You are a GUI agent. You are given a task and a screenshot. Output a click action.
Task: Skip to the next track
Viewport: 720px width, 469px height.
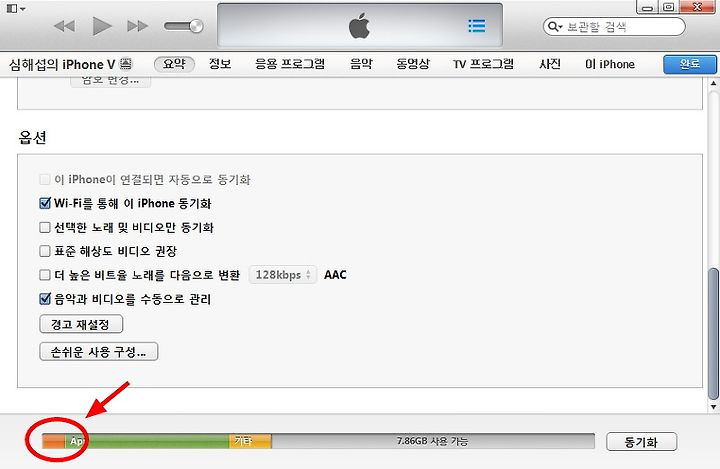pos(137,26)
